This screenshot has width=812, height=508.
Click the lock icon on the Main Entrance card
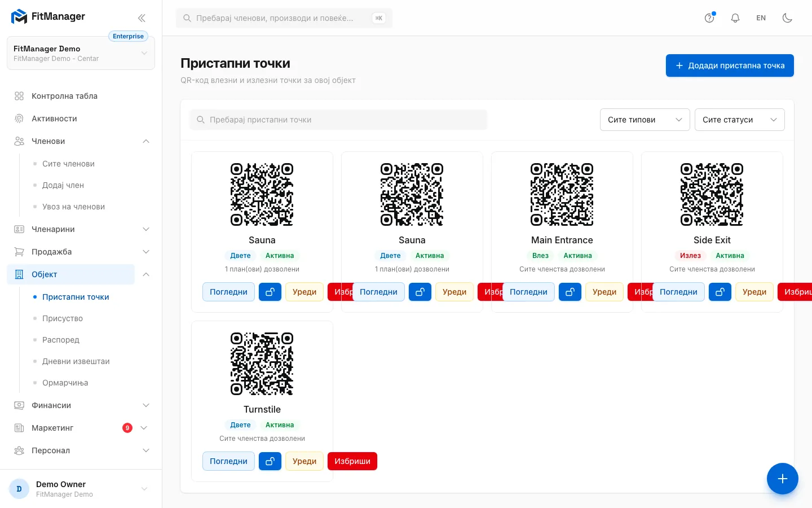(x=570, y=292)
